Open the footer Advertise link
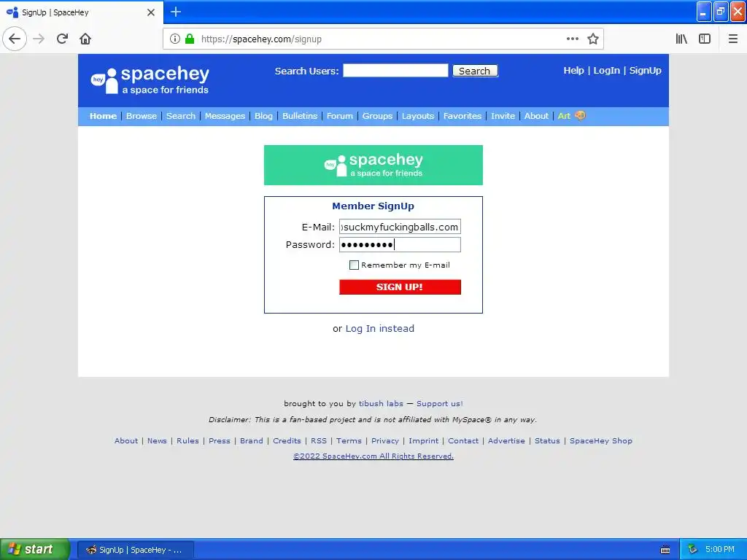 click(506, 441)
